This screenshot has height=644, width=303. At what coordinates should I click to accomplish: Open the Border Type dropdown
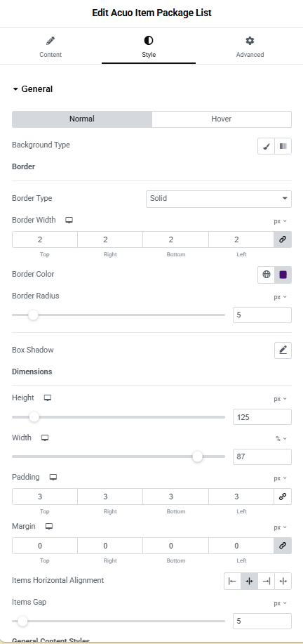click(x=219, y=199)
